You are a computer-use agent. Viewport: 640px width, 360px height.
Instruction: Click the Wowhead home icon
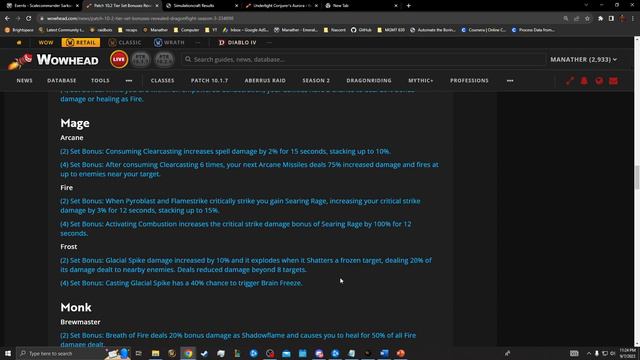[x=19, y=42]
